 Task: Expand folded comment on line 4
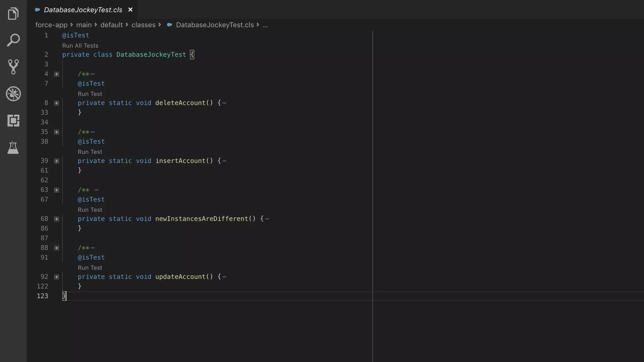[57, 74]
